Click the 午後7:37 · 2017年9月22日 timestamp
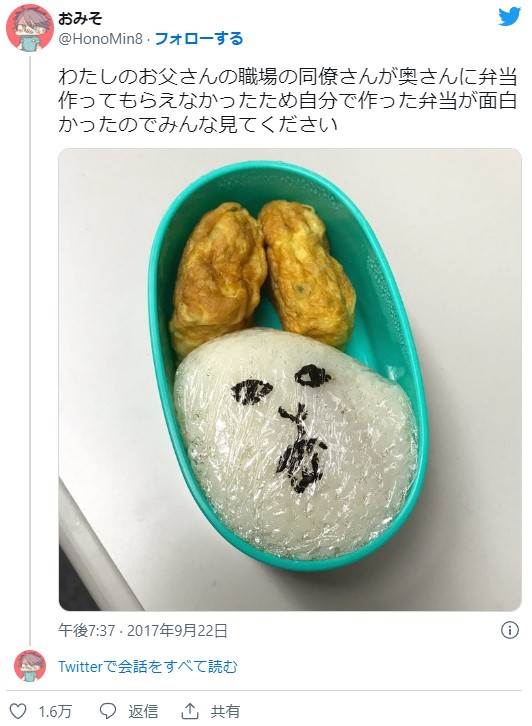This screenshot has height=726, width=532. [x=143, y=631]
